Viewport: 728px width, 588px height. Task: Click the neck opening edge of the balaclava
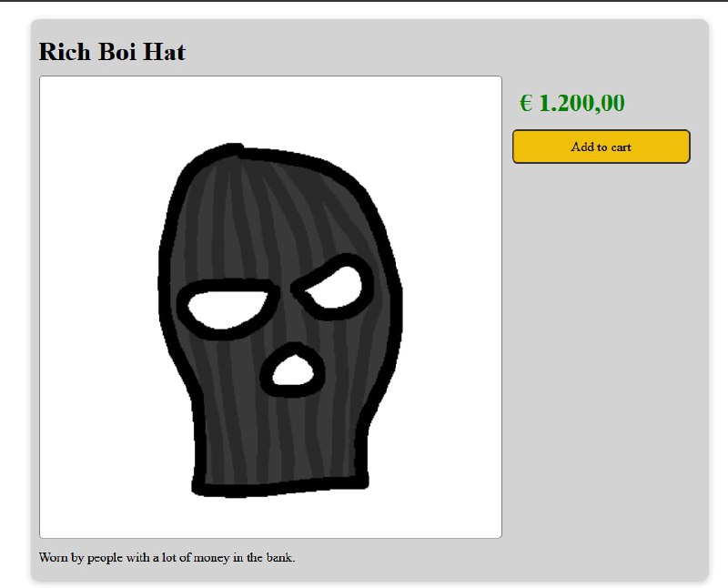click(280, 486)
